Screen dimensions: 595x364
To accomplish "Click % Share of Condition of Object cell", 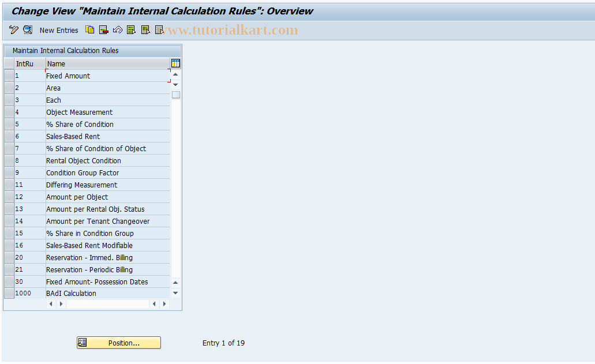I will pos(108,149).
